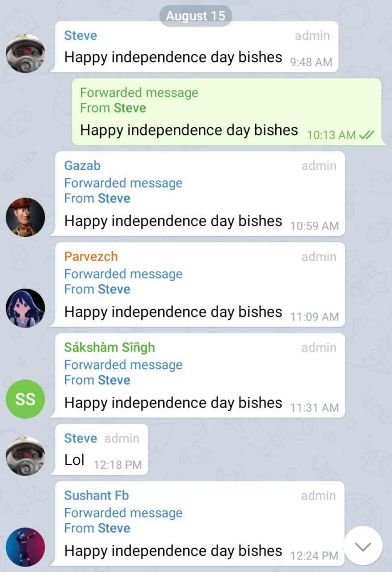Select the Lol message bubble
Screen dimensions: 392x572
point(99,449)
